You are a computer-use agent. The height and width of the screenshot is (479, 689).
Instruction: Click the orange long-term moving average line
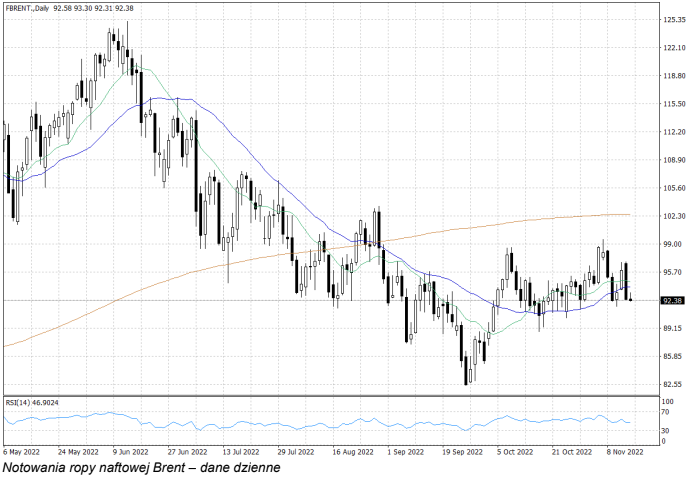pos(200,268)
